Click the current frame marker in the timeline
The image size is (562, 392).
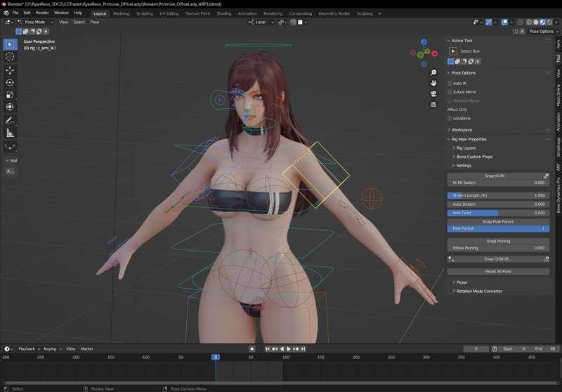coord(216,358)
